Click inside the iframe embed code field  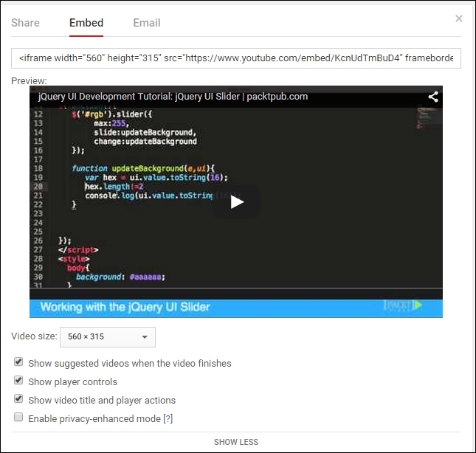pyautogui.click(x=236, y=58)
